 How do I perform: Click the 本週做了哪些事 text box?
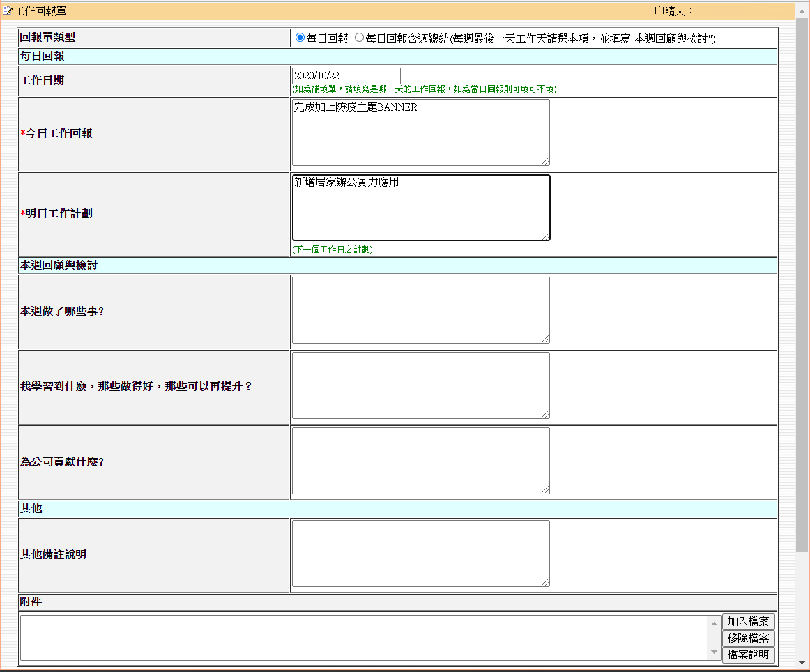coord(420,310)
